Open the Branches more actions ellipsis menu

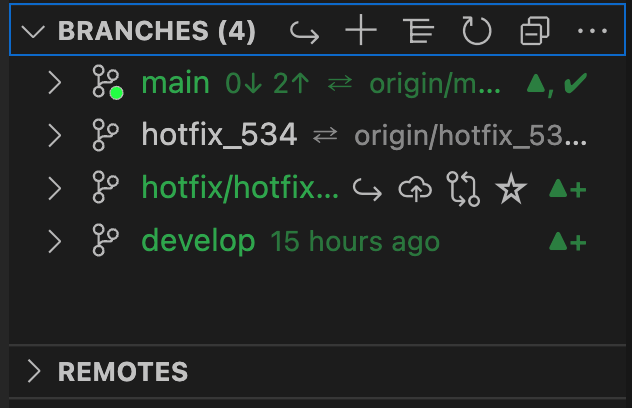(x=592, y=31)
